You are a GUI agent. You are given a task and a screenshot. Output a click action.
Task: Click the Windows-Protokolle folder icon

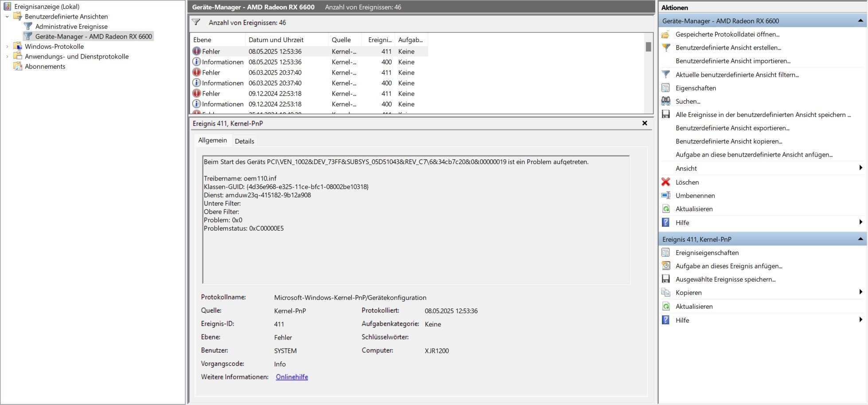click(x=18, y=46)
